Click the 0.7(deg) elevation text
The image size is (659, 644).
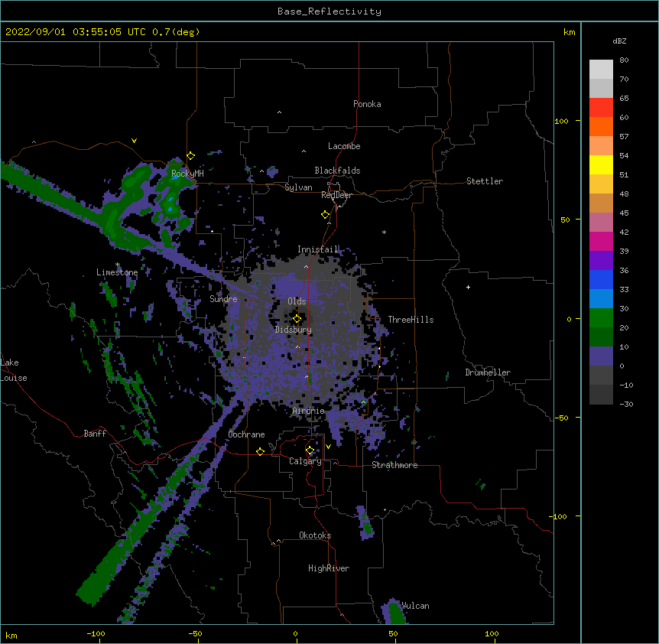click(x=176, y=32)
